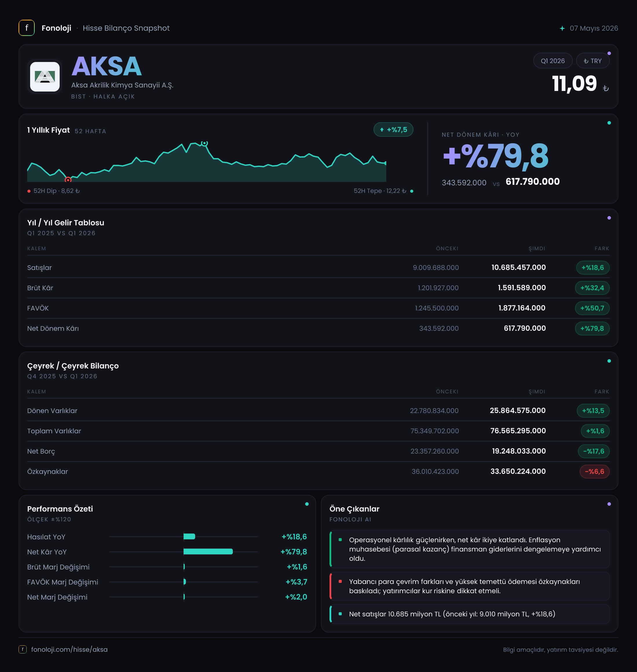Click the sparkle icon beside 07 Mayıs 2026
The height and width of the screenshot is (672, 637).
point(562,28)
